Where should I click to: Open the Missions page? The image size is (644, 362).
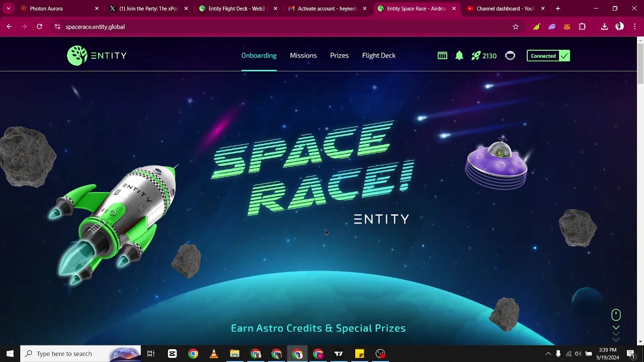click(x=303, y=55)
